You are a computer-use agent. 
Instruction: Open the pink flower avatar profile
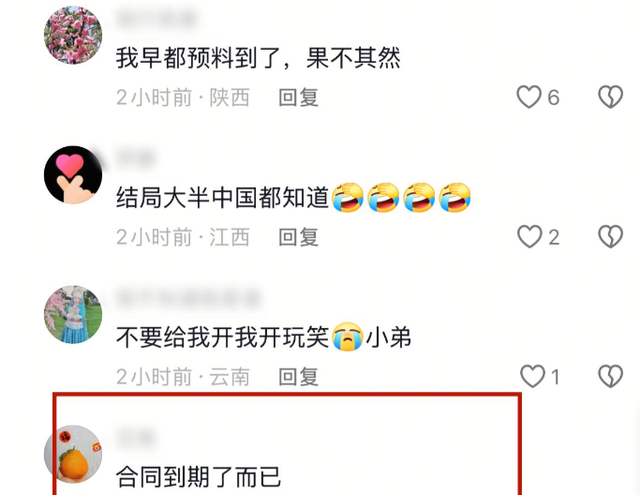73,35
